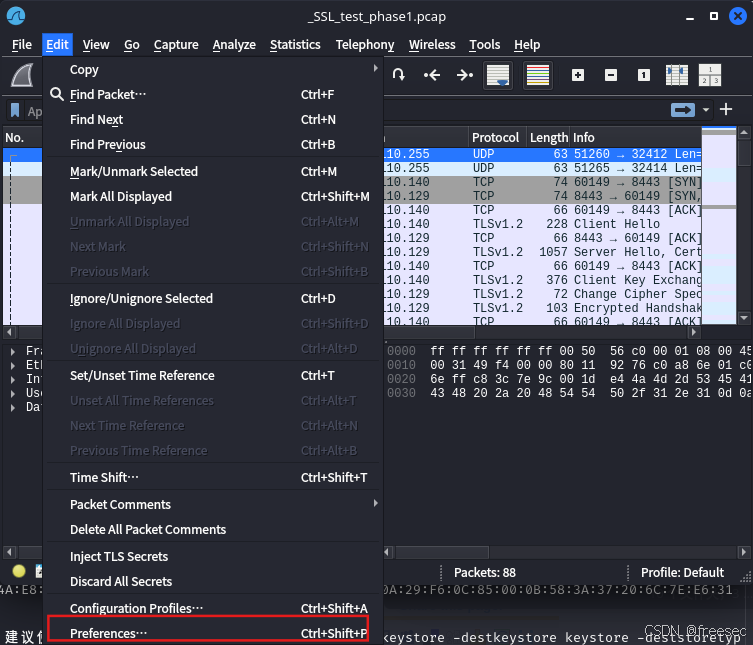Open the Telephony menu
Image resolution: width=753 pixels, height=645 pixels.
(x=364, y=45)
